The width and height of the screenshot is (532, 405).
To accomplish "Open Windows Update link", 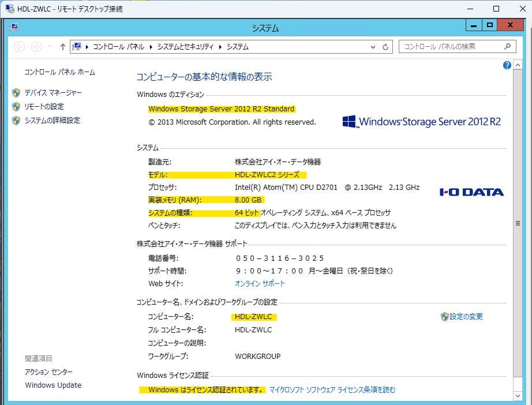I will click(53, 385).
